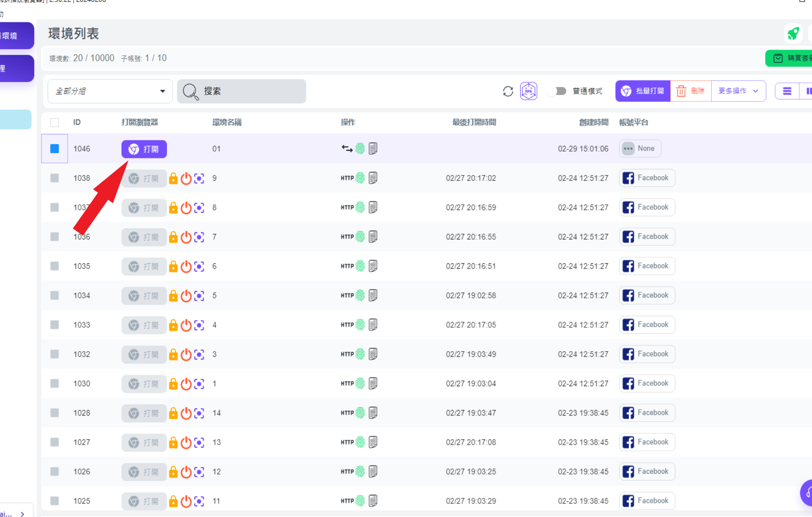Sort by 最後打開時間 column header
This screenshot has width=812, height=517.
474,122
